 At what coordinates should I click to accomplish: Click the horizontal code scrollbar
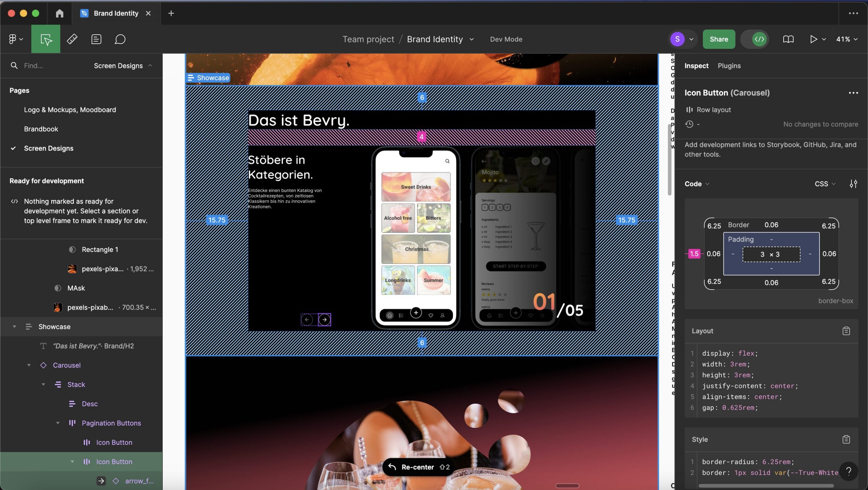click(x=766, y=486)
